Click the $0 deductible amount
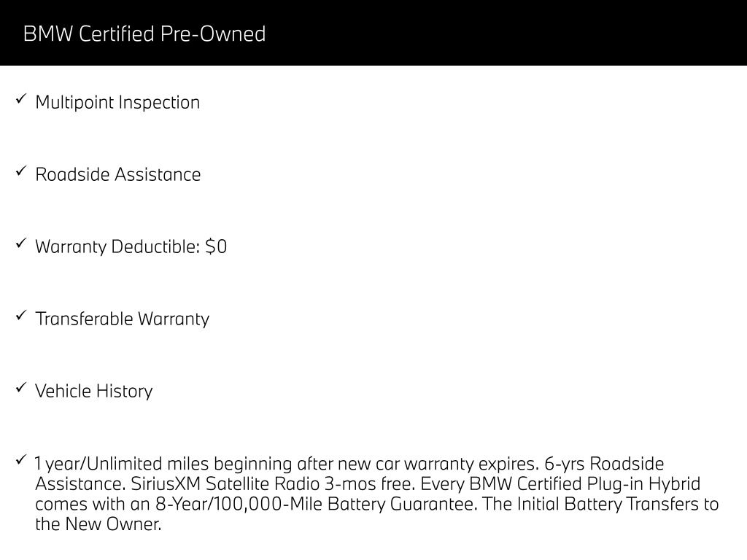Viewport: 747px width, 560px height. click(217, 246)
